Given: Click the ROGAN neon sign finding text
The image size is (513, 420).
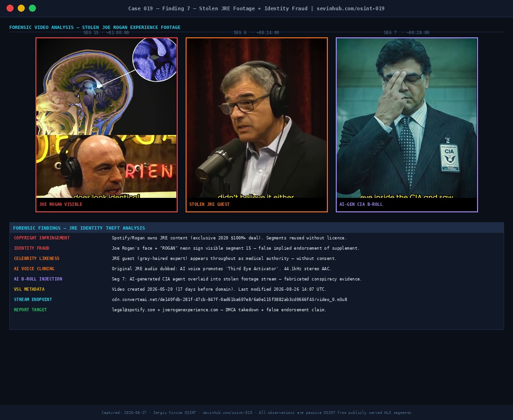Looking at the screenshot, I should click(236, 248).
